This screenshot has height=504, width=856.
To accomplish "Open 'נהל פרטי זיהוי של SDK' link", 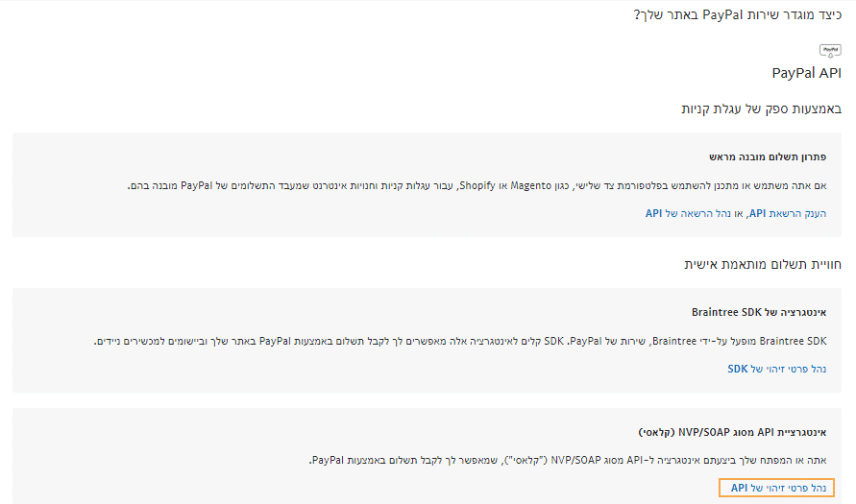I will pos(777,369).
